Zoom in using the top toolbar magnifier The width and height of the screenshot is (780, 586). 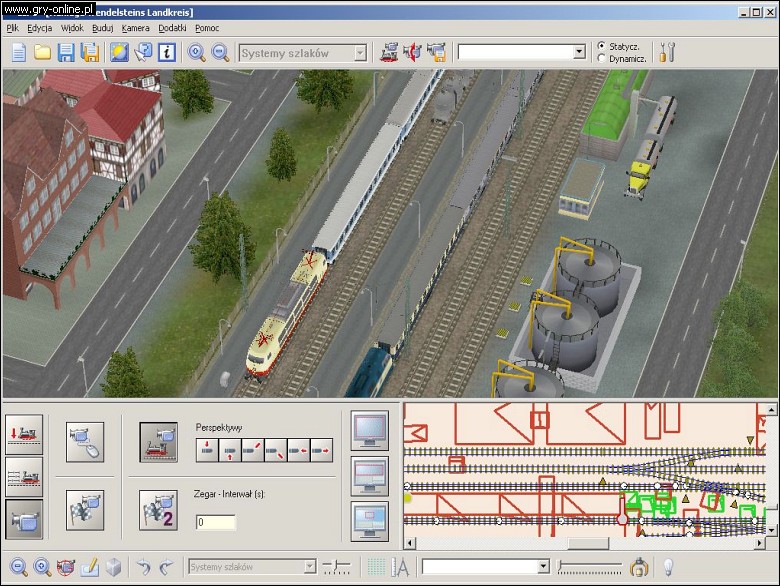click(196, 52)
